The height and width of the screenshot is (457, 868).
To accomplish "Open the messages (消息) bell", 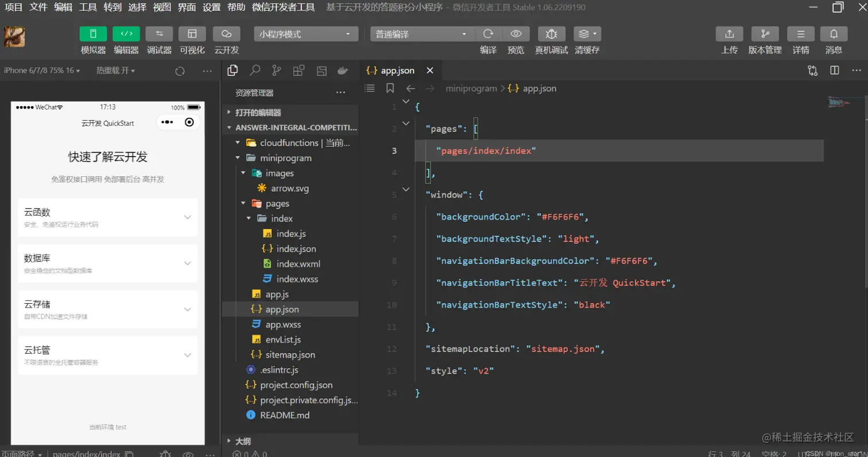I will (834, 34).
